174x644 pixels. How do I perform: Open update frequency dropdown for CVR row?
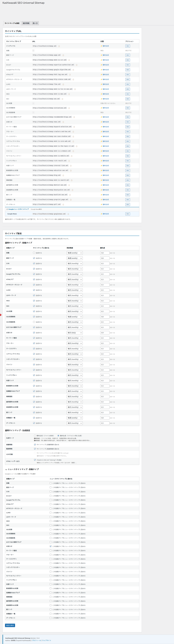[74, 264]
